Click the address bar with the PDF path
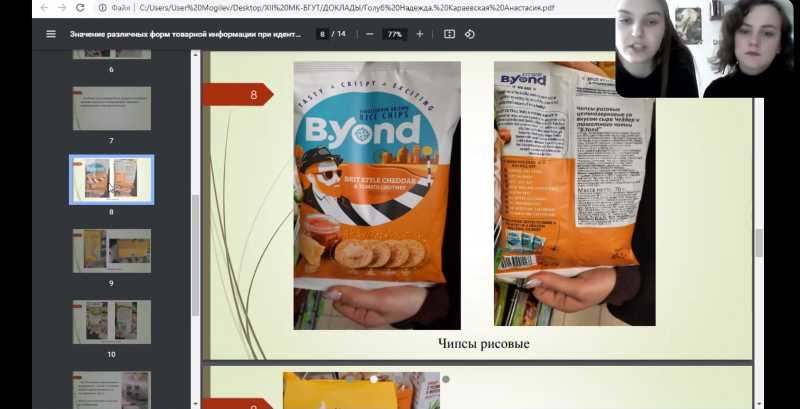This screenshot has width=800, height=409. tap(347, 8)
